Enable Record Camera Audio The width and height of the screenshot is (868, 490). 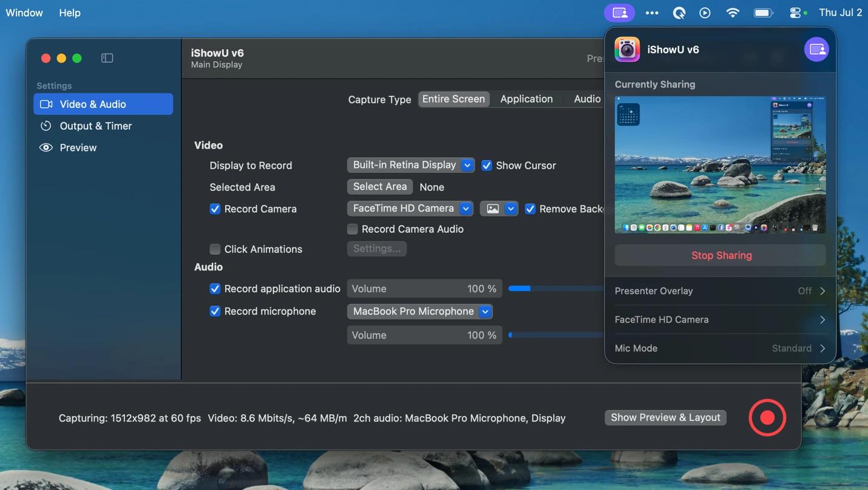pos(352,229)
